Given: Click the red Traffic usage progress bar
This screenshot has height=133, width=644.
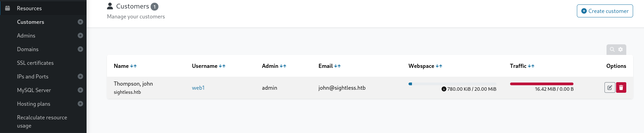Looking at the screenshot, I should coord(542,84).
